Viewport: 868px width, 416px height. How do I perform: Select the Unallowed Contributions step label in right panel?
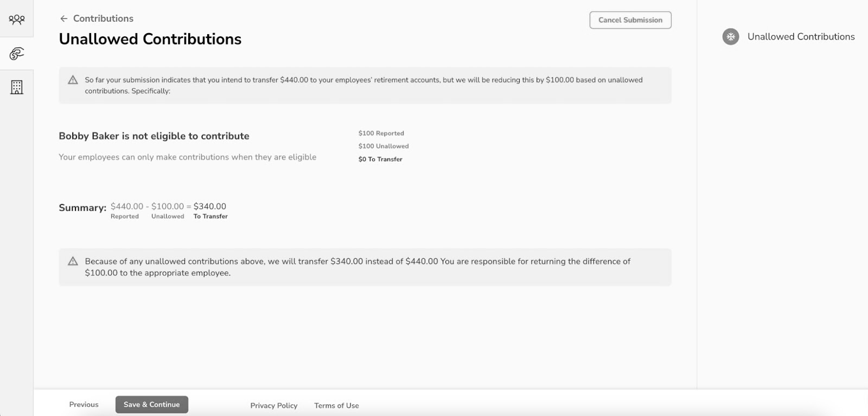[x=801, y=37]
